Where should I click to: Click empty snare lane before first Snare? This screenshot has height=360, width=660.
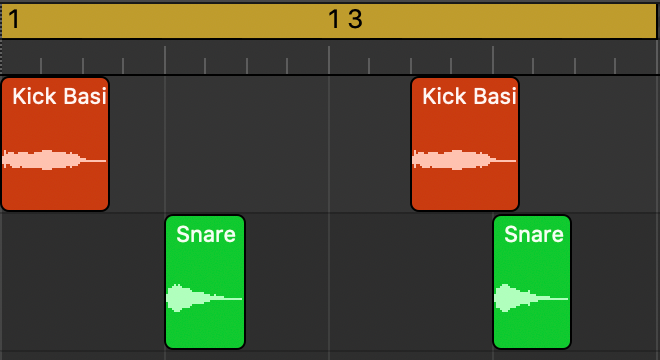[83, 282]
